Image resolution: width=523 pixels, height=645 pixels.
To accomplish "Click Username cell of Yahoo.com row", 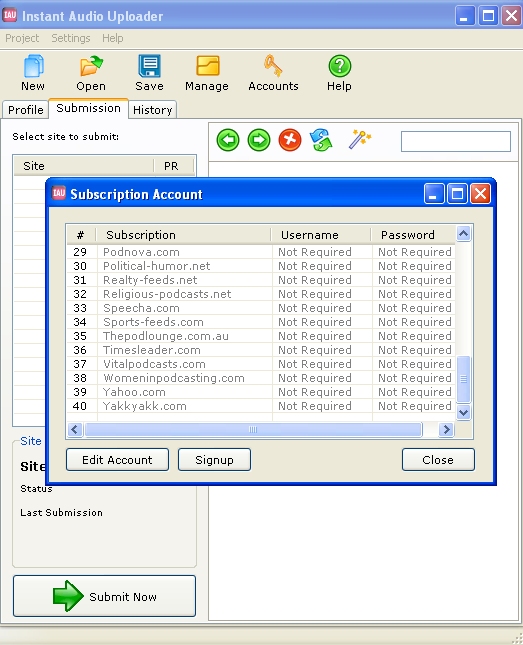I will (x=322, y=392).
